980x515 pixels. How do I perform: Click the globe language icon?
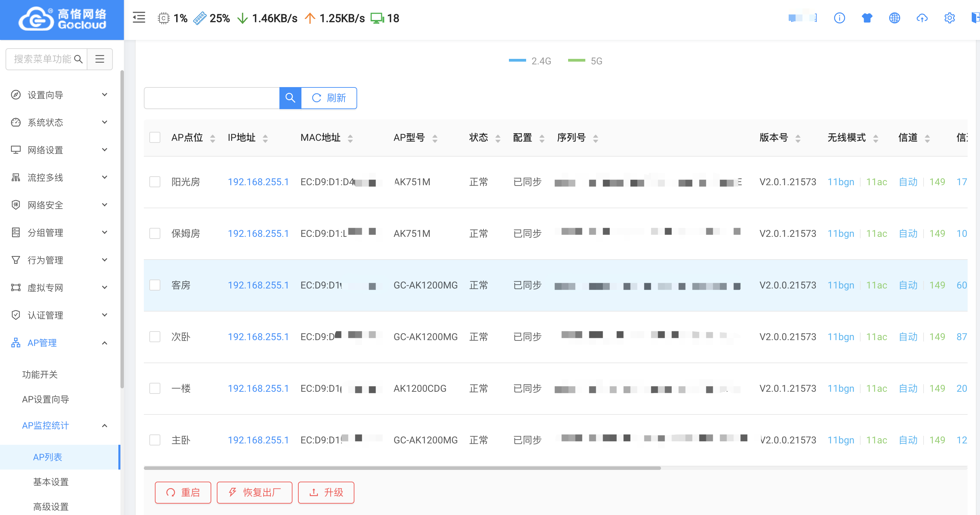click(894, 18)
